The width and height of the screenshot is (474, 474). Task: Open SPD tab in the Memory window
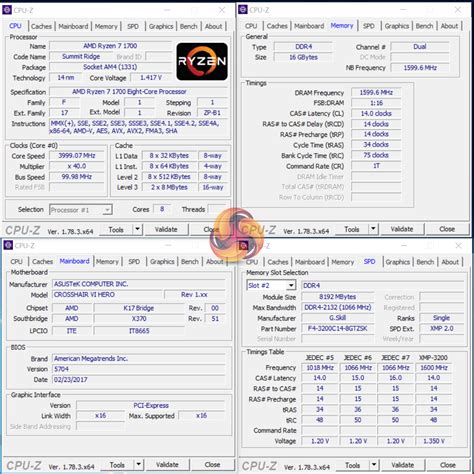click(368, 26)
